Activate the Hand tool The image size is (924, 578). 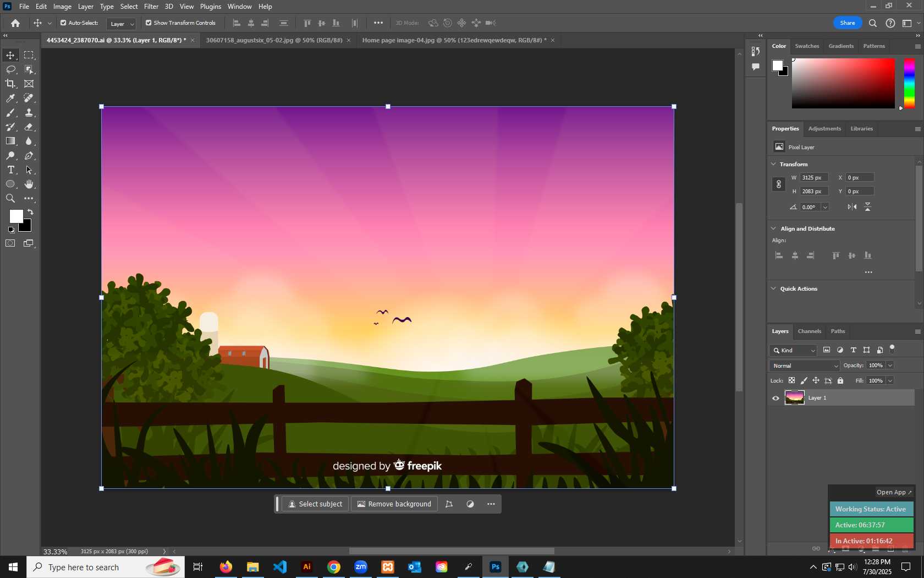[29, 184]
